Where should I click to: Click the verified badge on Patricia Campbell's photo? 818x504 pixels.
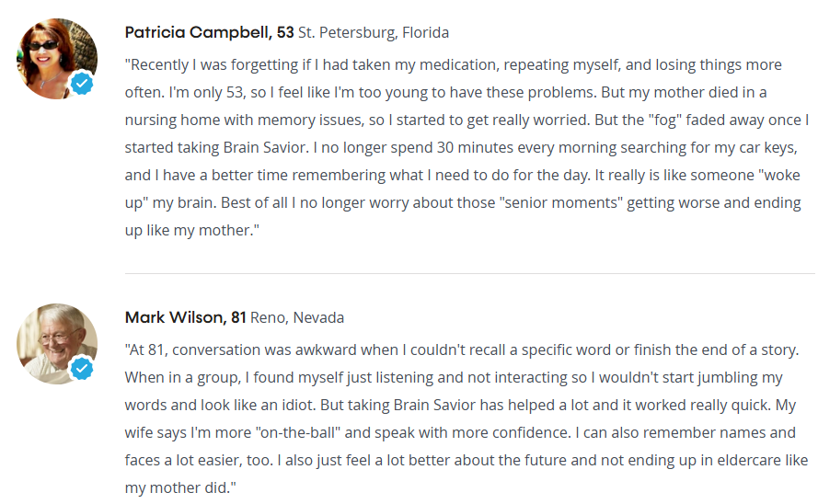[x=82, y=85]
